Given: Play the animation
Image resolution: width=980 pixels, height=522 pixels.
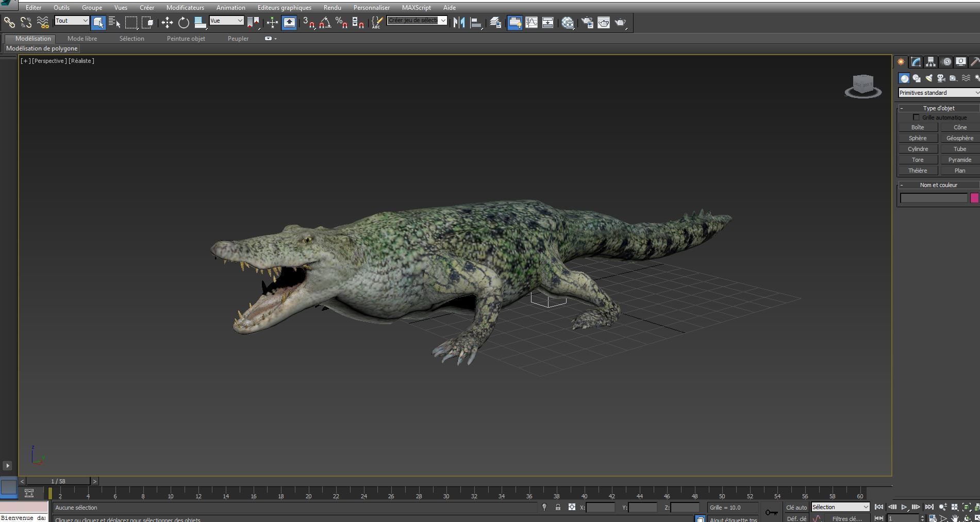Looking at the screenshot, I should [904, 507].
